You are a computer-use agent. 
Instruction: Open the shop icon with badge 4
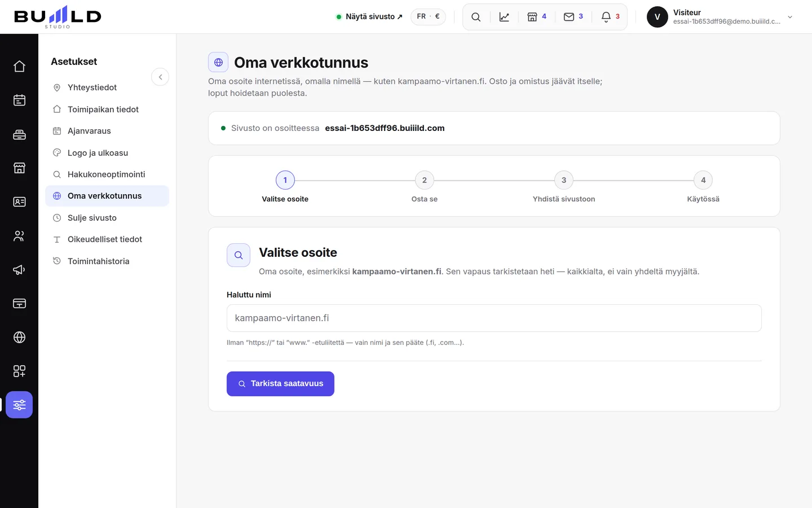click(x=537, y=17)
